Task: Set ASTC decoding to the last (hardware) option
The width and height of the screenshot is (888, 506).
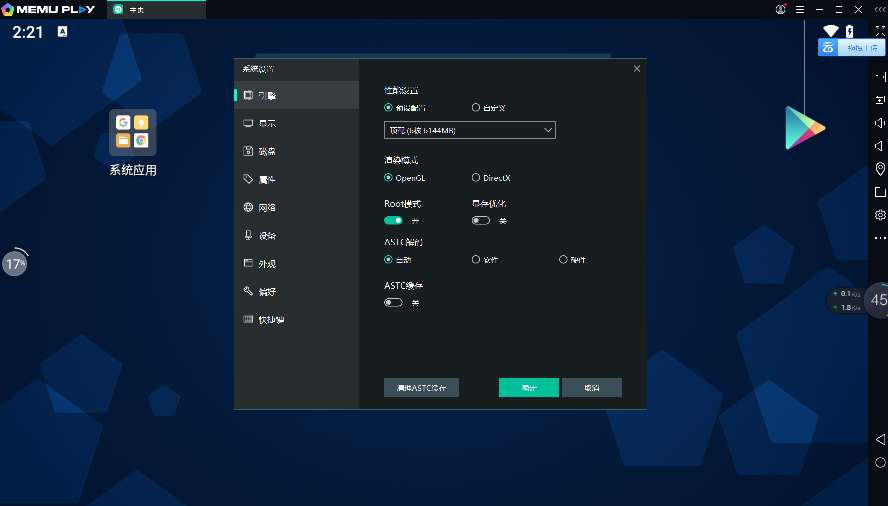Action: click(x=563, y=260)
